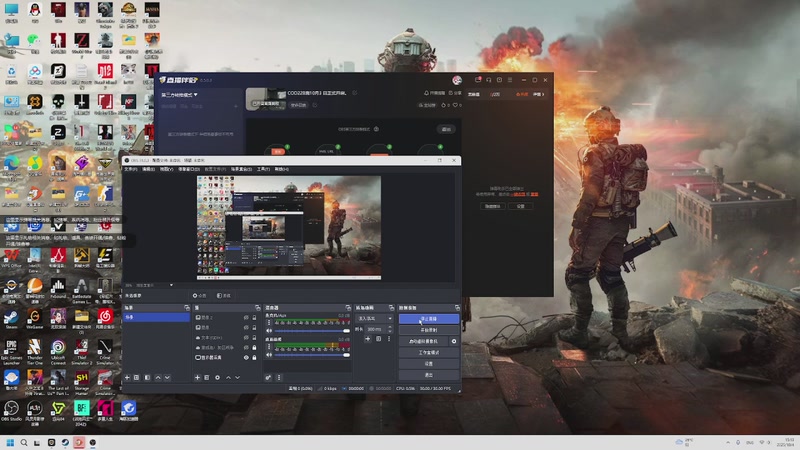
Task: Open the File menu in OBS
Action: point(131,169)
